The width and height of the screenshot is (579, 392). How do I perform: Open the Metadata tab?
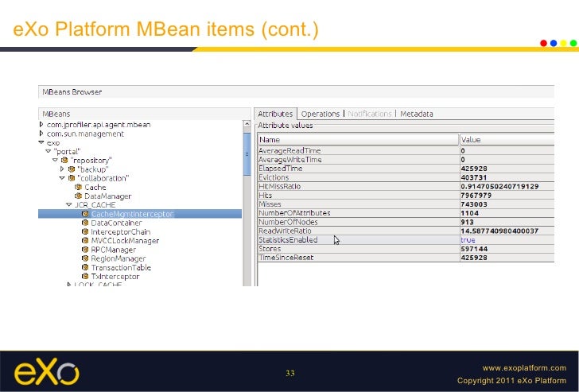point(417,114)
